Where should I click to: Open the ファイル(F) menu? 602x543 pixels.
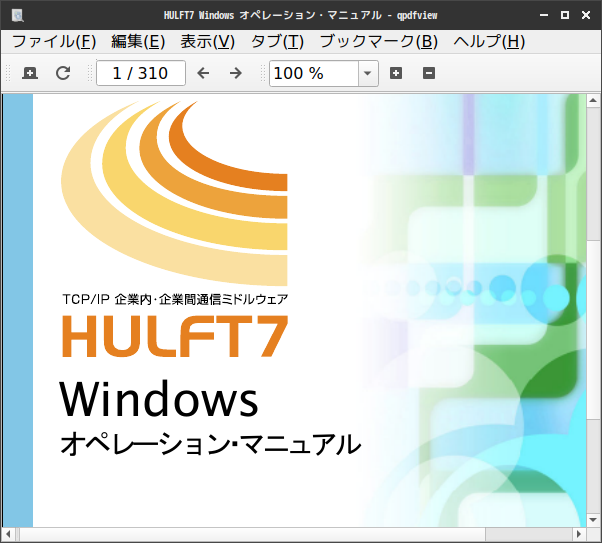pos(54,41)
